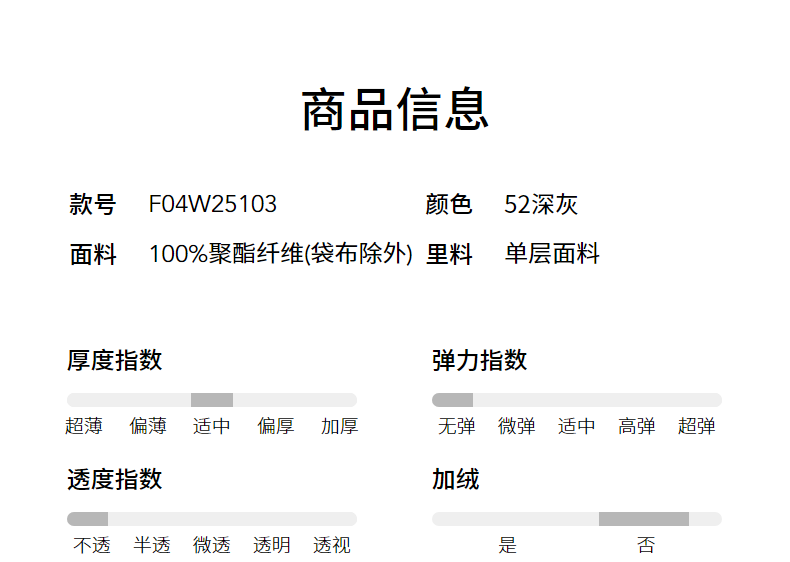The width and height of the screenshot is (790, 562).
Task: Click the 透度指数 section heading
Action: (115, 480)
